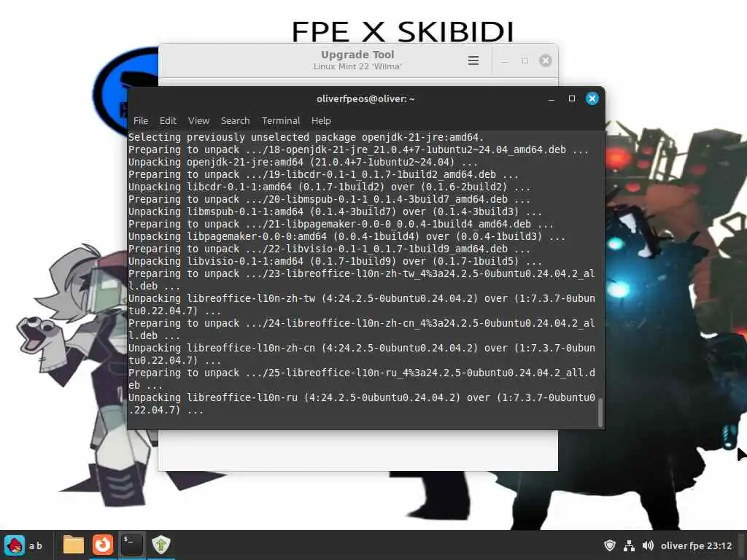Minimize the Upgrade Tool window
The width and height of the screenshot is (747, 560).
pyautogui.click(x=505, y=61)
